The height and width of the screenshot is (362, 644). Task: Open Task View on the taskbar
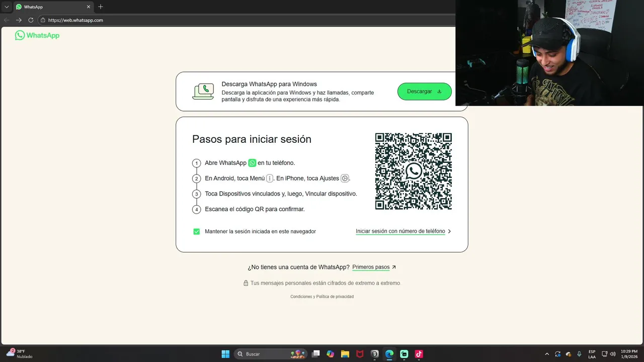315,354
